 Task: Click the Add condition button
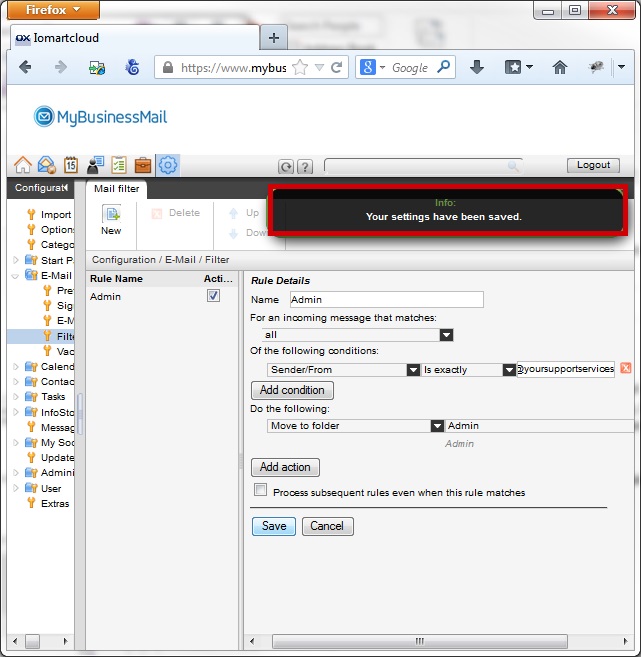point(292,390)
